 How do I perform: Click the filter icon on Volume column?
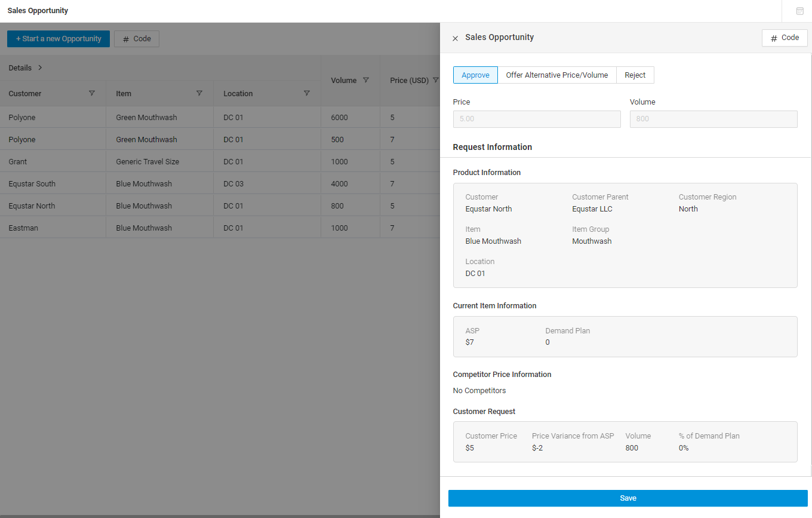click(x=366, y=80)
